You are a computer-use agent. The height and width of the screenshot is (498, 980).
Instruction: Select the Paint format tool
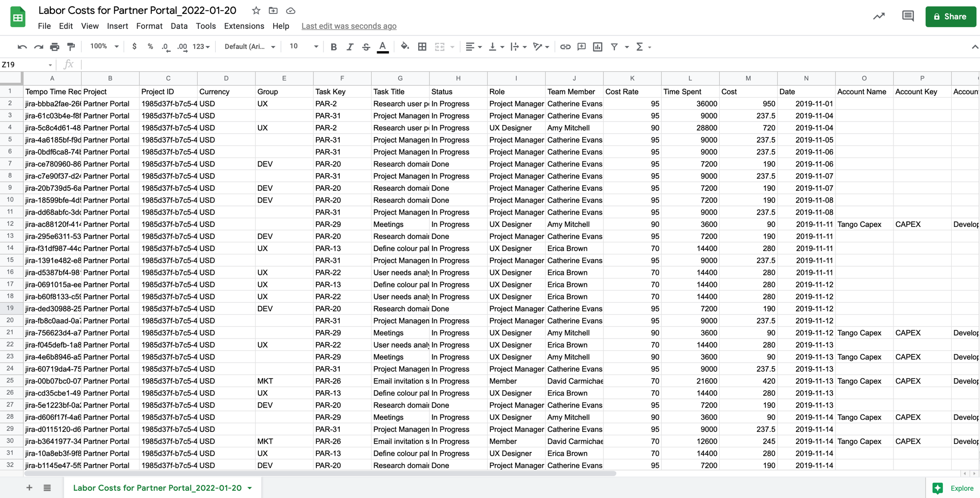[71, 46]
